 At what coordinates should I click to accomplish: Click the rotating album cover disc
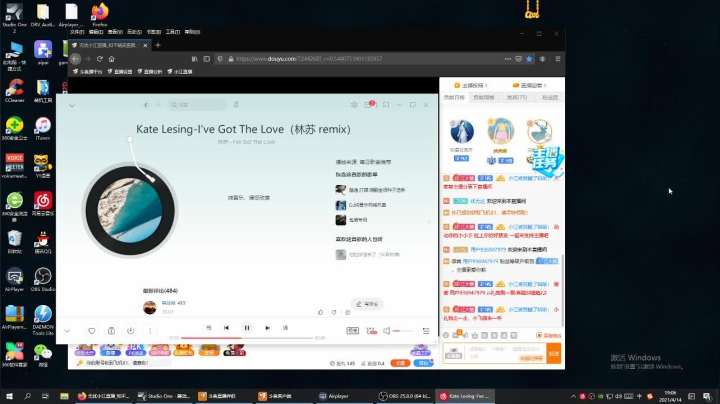(130, 210)
